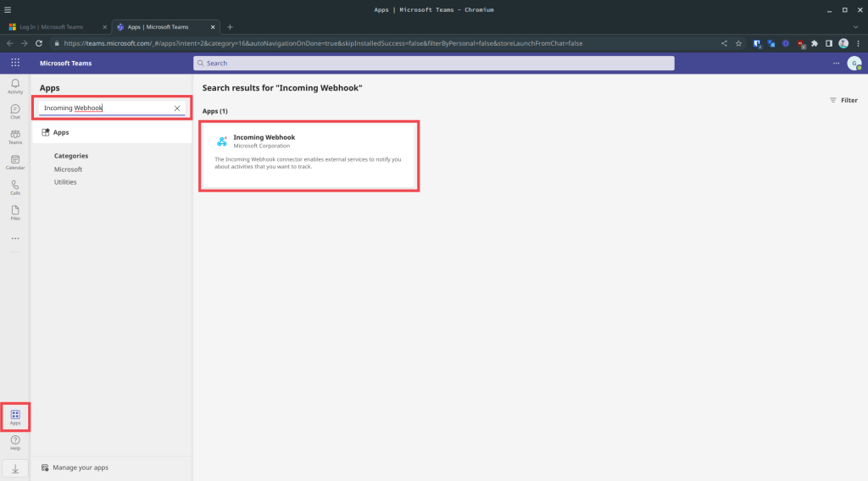Open a new browser tab
The image size is (868, 481).
tap(230, 26)
